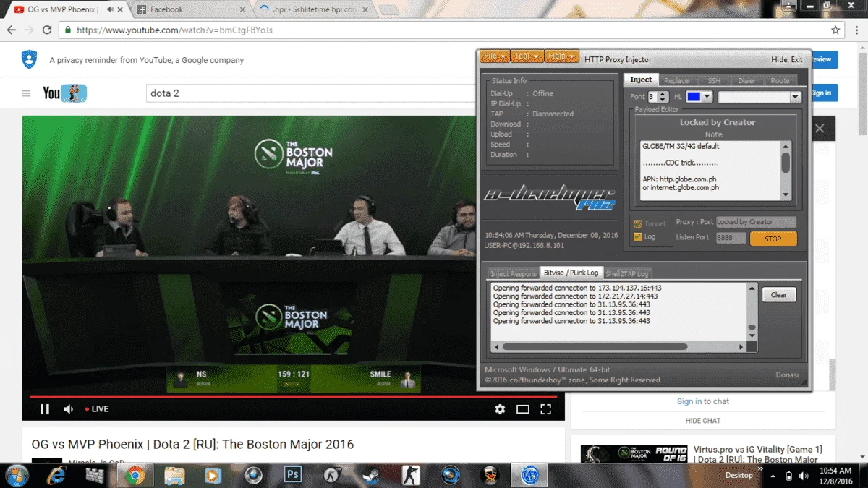The height and width of the screenshot is (488, 868).
Task: Click Exit in HTTP Proxy Injector
Action: (796, 60)
